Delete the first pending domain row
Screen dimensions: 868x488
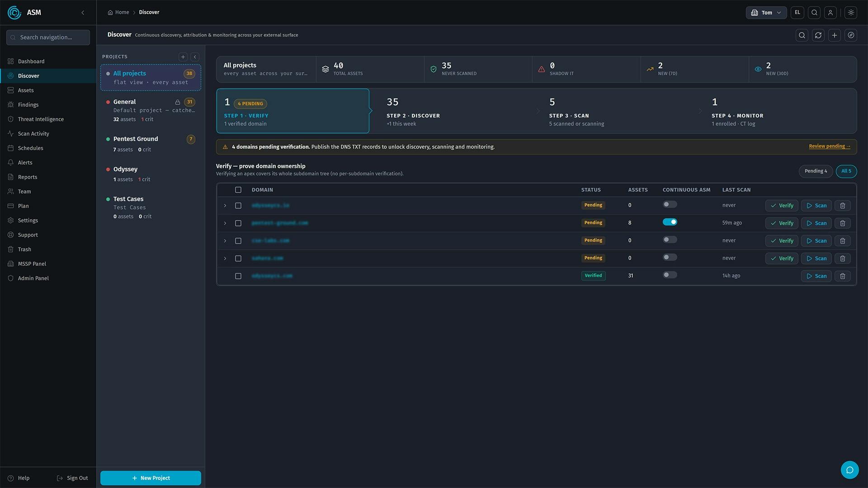[x=843, y=206]
